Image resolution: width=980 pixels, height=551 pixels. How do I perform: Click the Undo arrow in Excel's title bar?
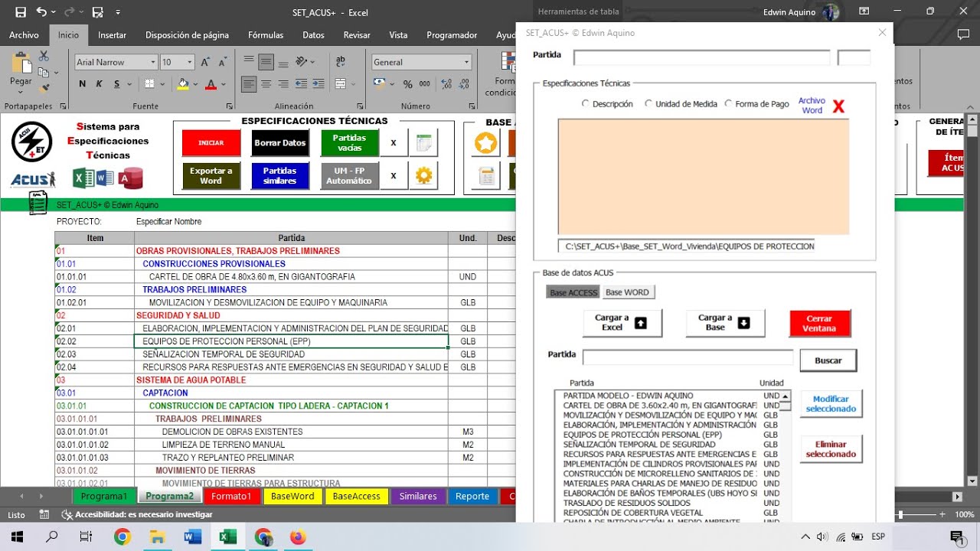[41, 12]
